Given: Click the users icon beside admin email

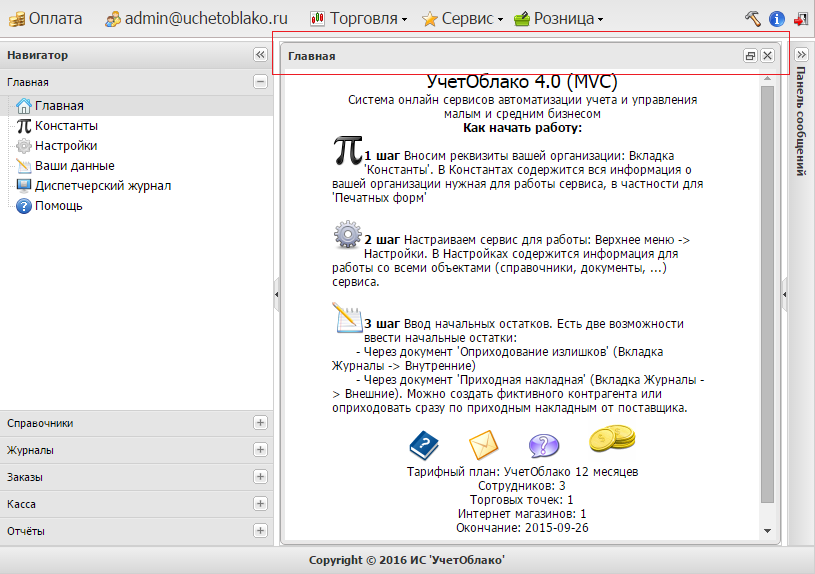Looking at the screenshot, I should point(113,20).
